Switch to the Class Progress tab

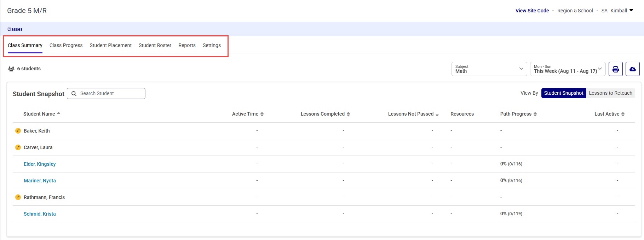(x=66, y=45)
